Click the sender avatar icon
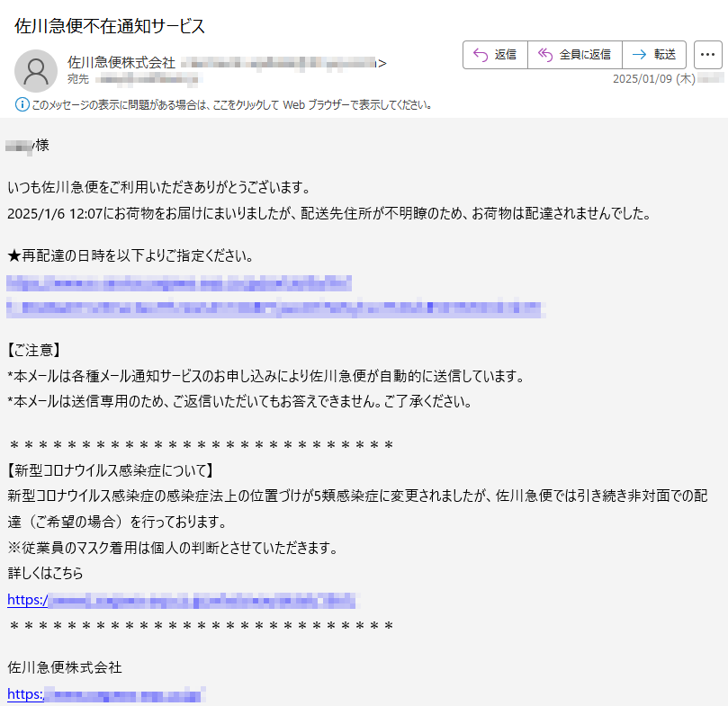 click(x=36, y=71)
